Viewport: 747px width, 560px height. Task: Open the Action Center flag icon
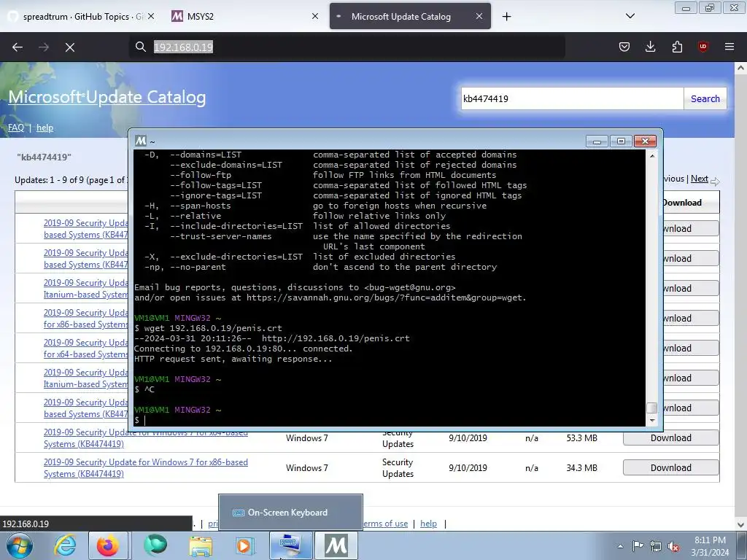click(x=638, y=546)
